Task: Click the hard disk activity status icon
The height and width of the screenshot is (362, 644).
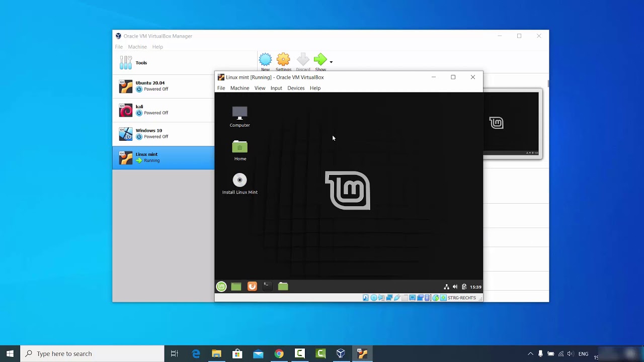Action: 366,298
